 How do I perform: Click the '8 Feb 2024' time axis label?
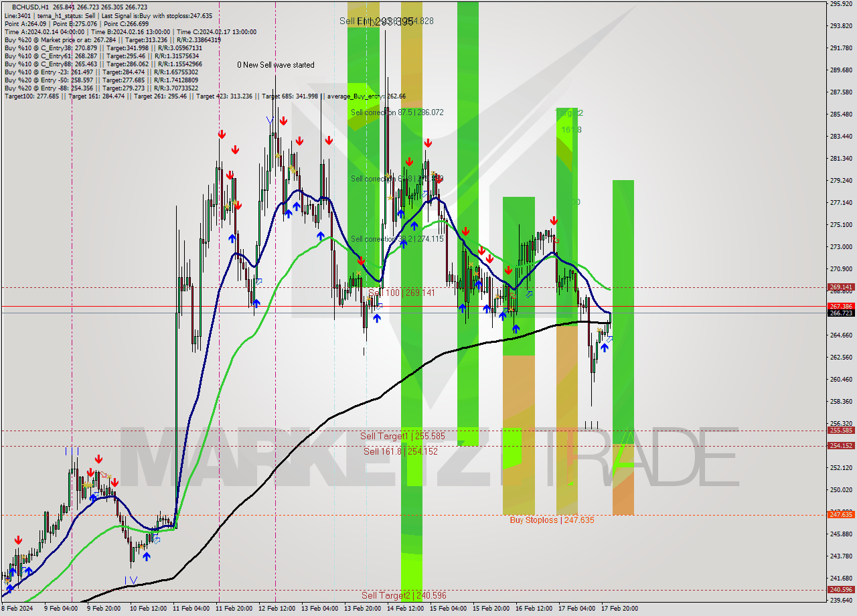(x=16, y=609)
